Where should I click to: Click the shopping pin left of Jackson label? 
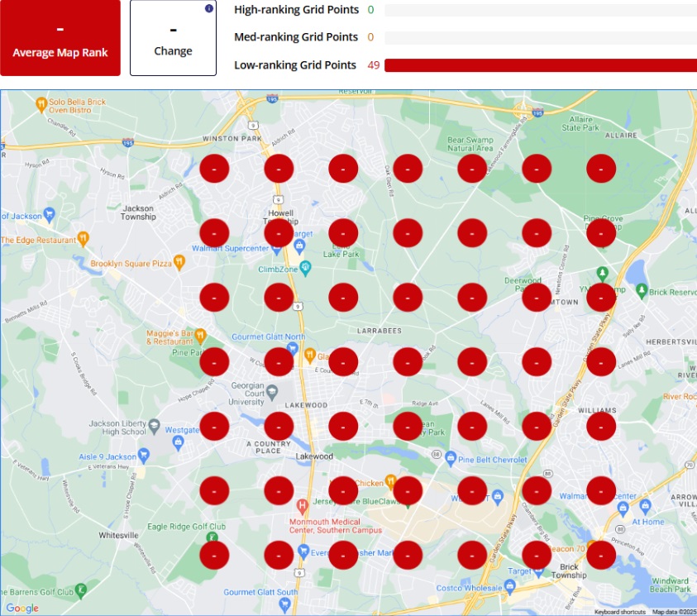50,215
